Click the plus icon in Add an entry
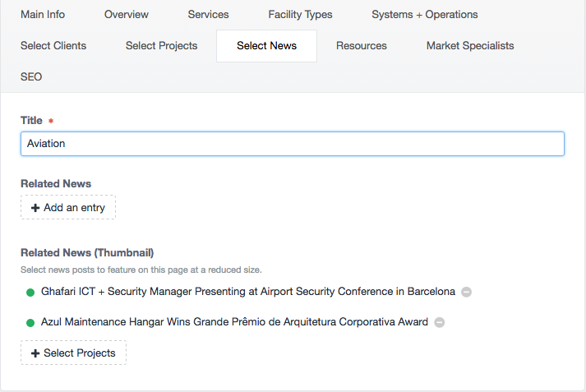Screen dimensions: 586x392 click(35, 208)
